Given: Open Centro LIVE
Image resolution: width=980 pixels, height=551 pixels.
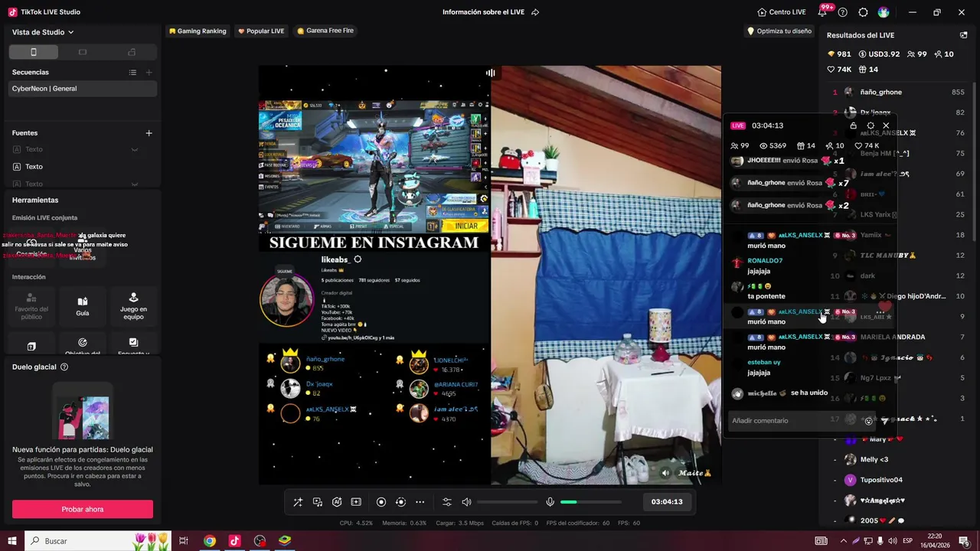Looking at the screenshot, I should coord(782,12).
